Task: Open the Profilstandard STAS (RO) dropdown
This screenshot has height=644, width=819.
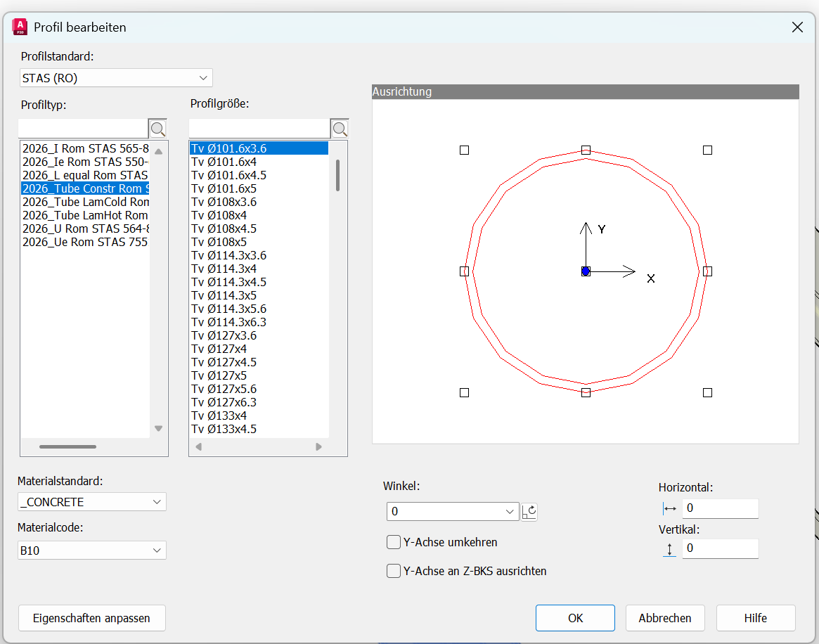Action: click(x=116, y=78)
